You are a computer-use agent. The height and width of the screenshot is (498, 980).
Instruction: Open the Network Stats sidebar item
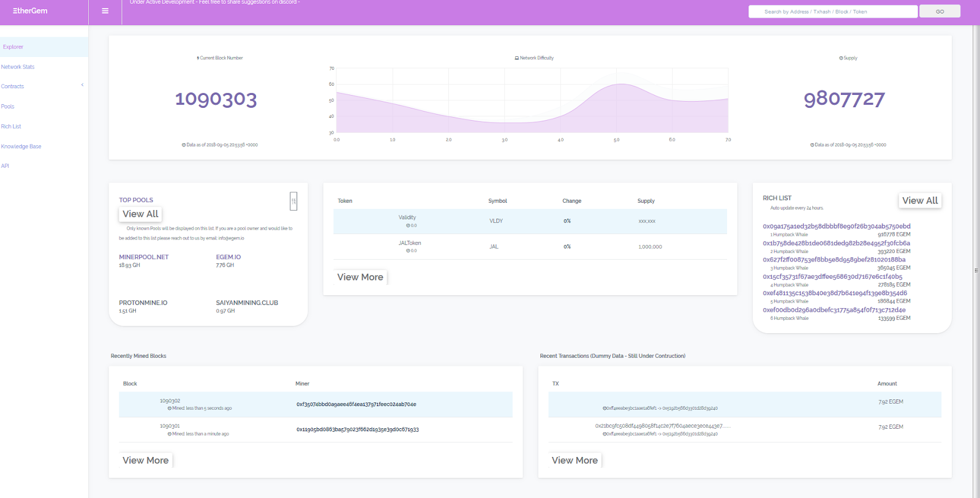(18, 67)
